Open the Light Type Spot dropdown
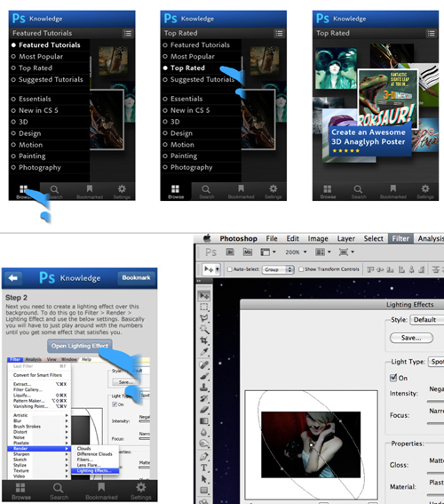The width and height of the screenshot is (444, 504). point(436,362)
